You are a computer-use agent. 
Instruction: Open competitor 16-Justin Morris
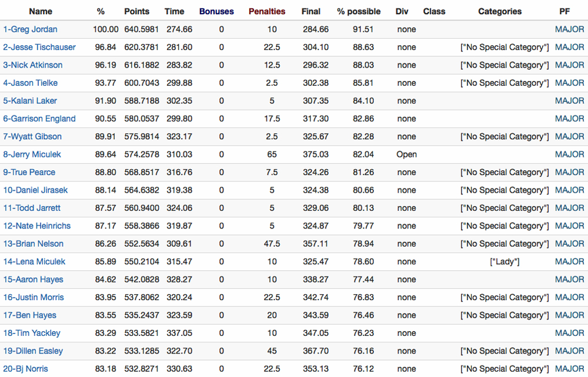click(x=34, y=297)
